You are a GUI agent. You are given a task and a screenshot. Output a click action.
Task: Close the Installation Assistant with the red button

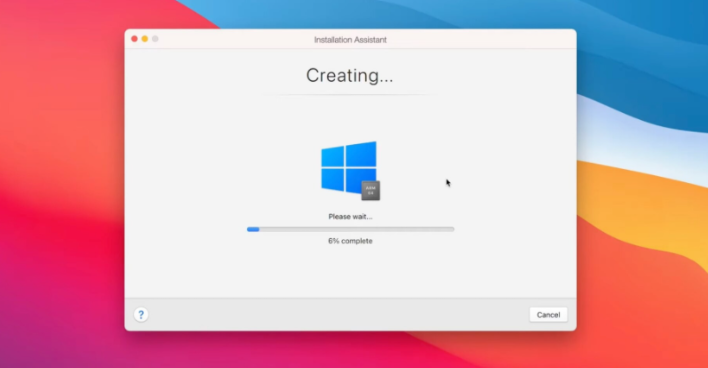134,39
